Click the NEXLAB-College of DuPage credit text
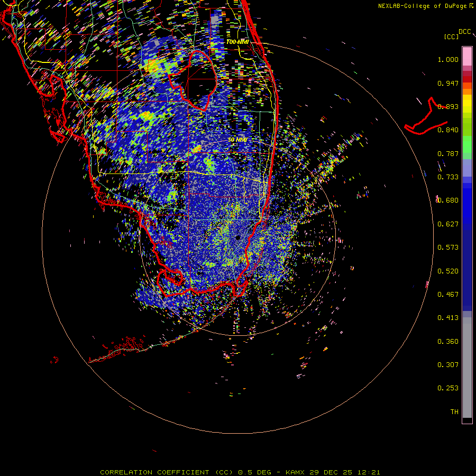 point(425,6)
